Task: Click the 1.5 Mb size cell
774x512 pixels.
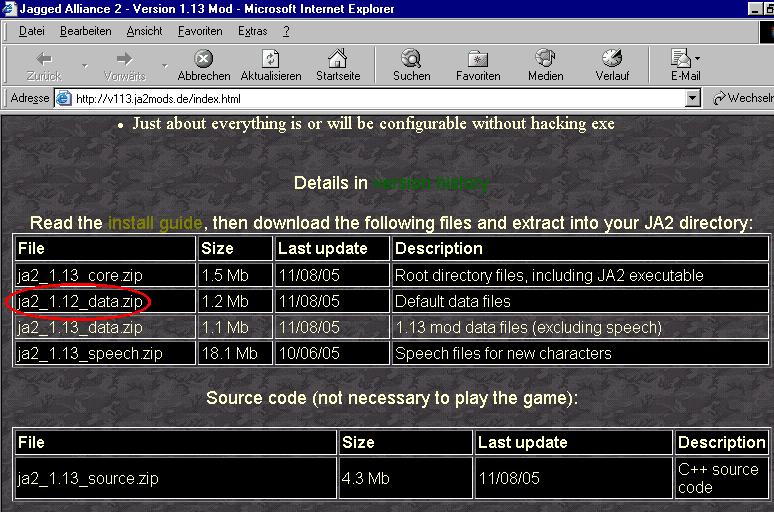Action: point(235,276)
